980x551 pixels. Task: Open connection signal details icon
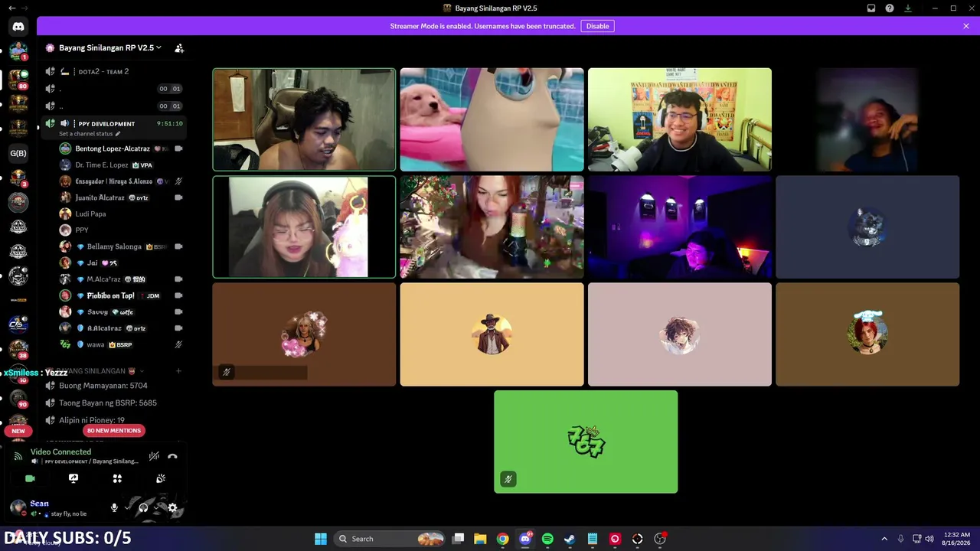tap(18, 456)
